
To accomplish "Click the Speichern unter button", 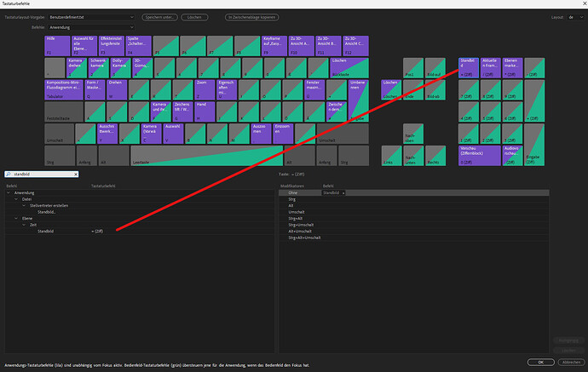I will 159,17.
